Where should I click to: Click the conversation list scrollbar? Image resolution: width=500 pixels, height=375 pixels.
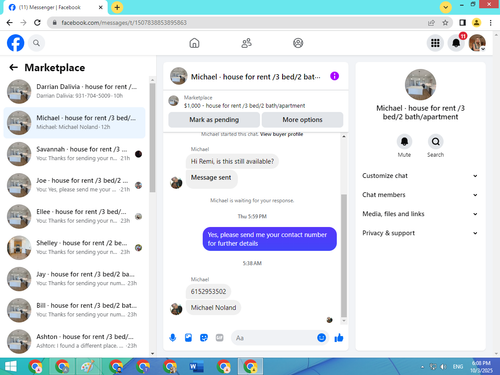click(x=152, y=137)
